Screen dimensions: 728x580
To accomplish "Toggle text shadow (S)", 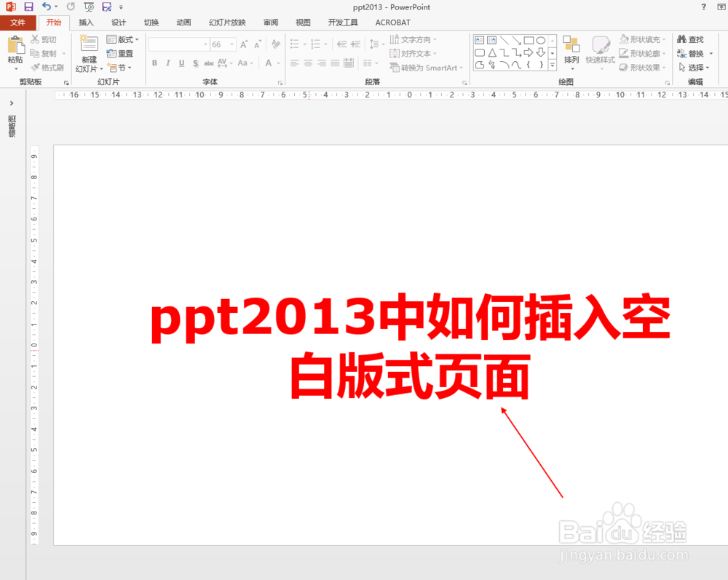I will coord(195,63).
